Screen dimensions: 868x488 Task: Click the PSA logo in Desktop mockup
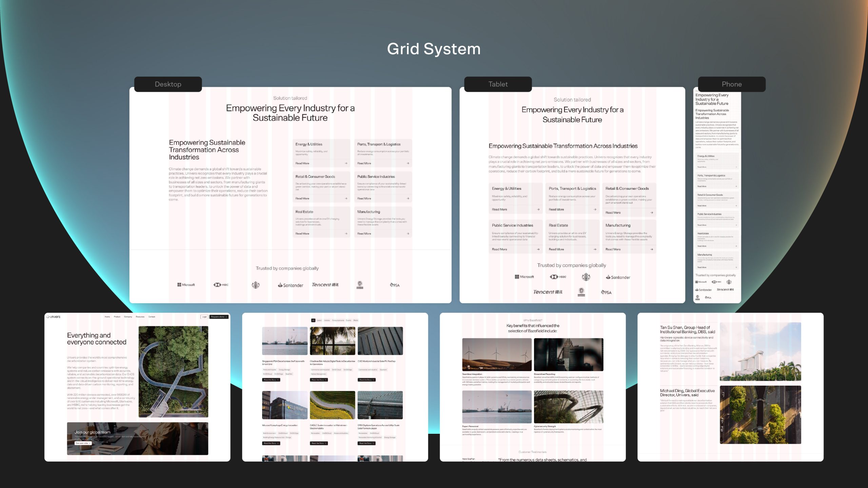[x=395, y=285]
